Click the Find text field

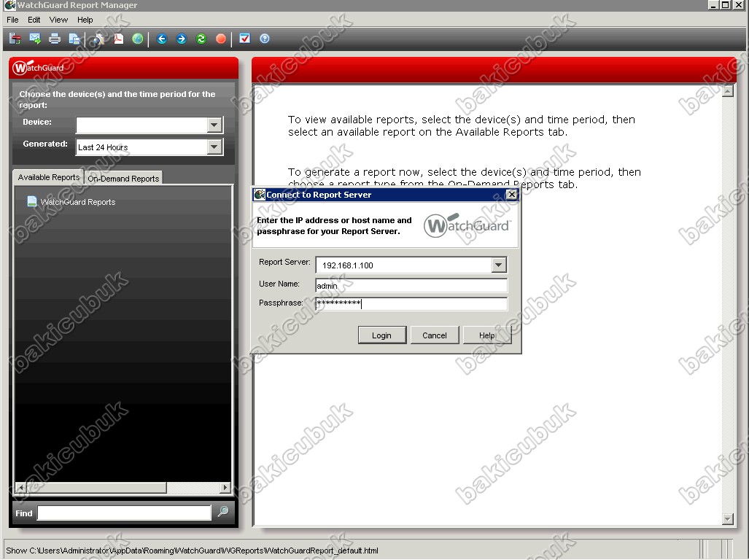[124, 513]
